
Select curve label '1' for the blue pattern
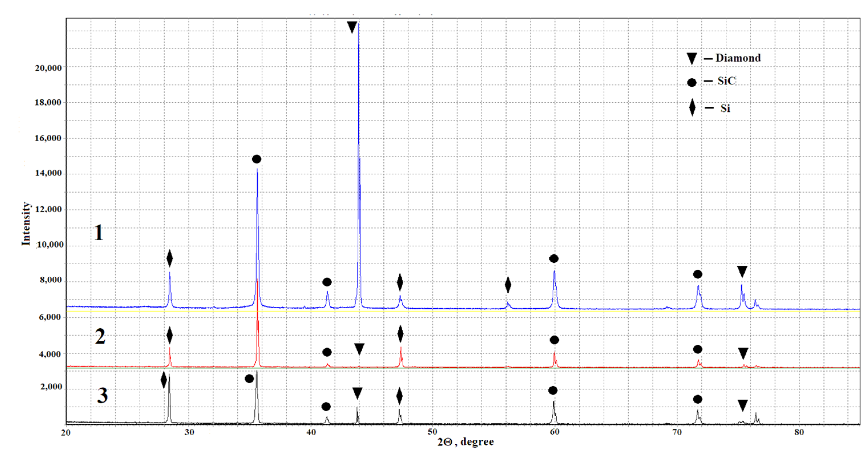(x=98, y=232)
